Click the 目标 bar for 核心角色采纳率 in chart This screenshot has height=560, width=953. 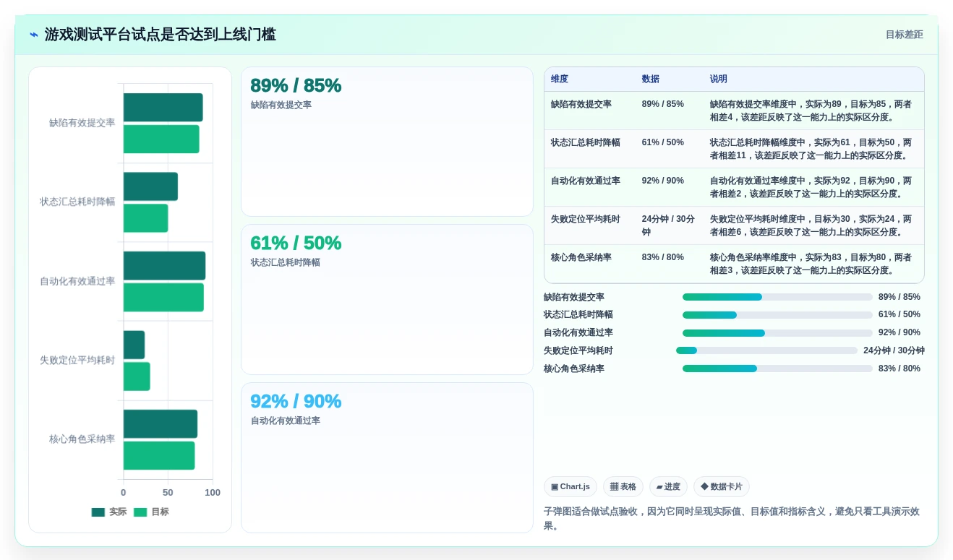[x=159, y=456]
